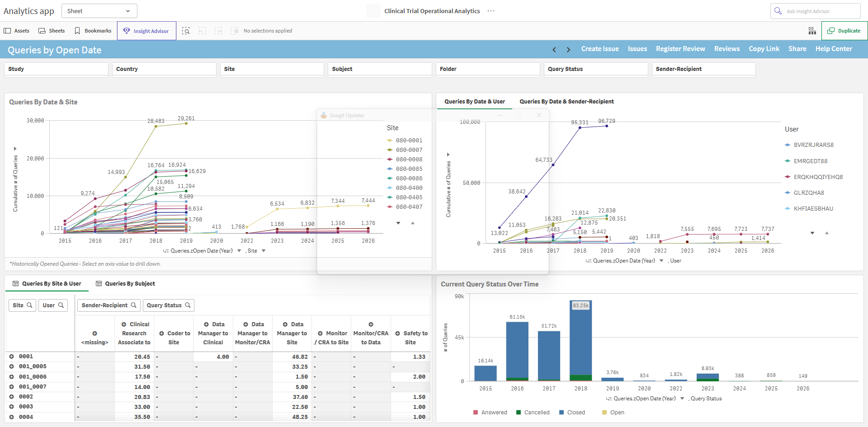The width and height of the screenshot is (868, 427).
Task: Expand row 0004 in the pivot table
Action: coord(12,417)
